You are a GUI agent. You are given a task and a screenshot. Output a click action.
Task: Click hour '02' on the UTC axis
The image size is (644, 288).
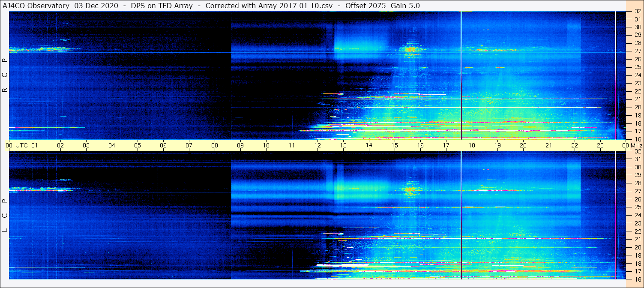[x=60, y=145]
